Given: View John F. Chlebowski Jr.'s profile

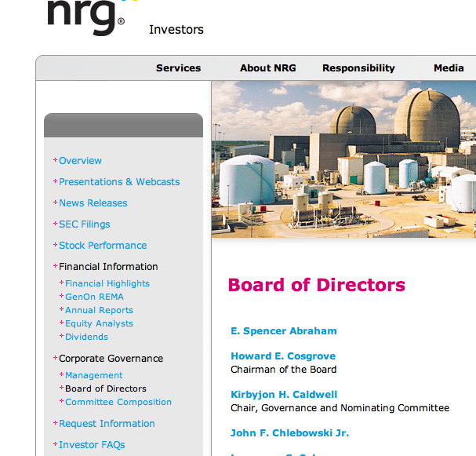Looking at the screenshot, I should 289,433.
